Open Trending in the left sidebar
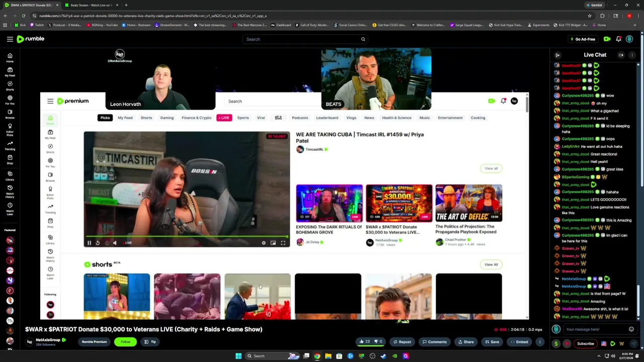The height and width of the screenshot is (362, 644). tap(10, 146)
